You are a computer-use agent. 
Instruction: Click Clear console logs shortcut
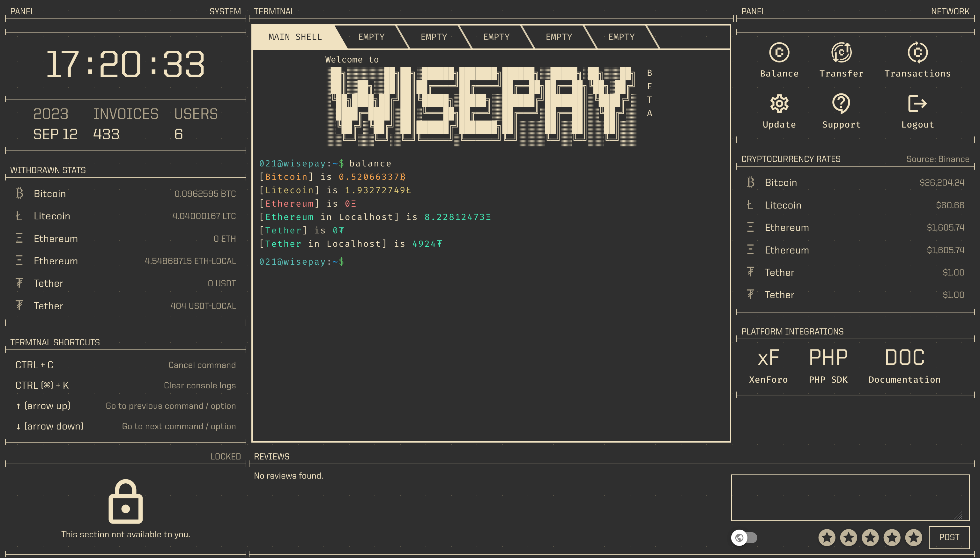(x=200, y=385)
